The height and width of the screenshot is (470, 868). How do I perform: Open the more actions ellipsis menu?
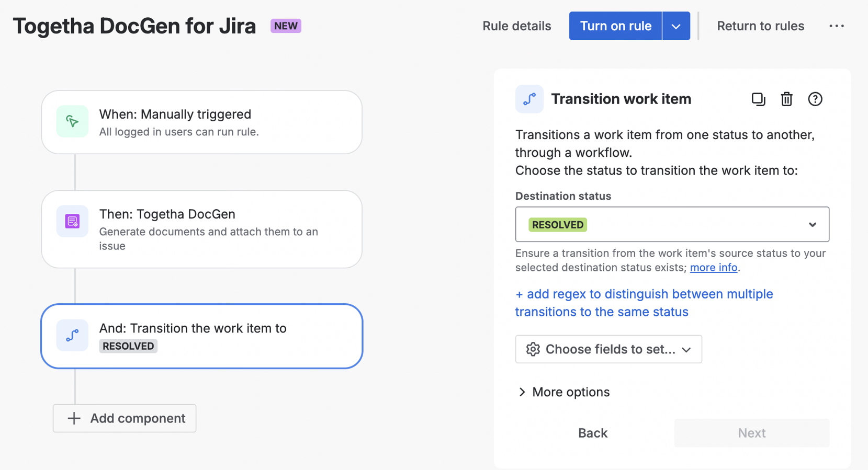tap(836, 26)
